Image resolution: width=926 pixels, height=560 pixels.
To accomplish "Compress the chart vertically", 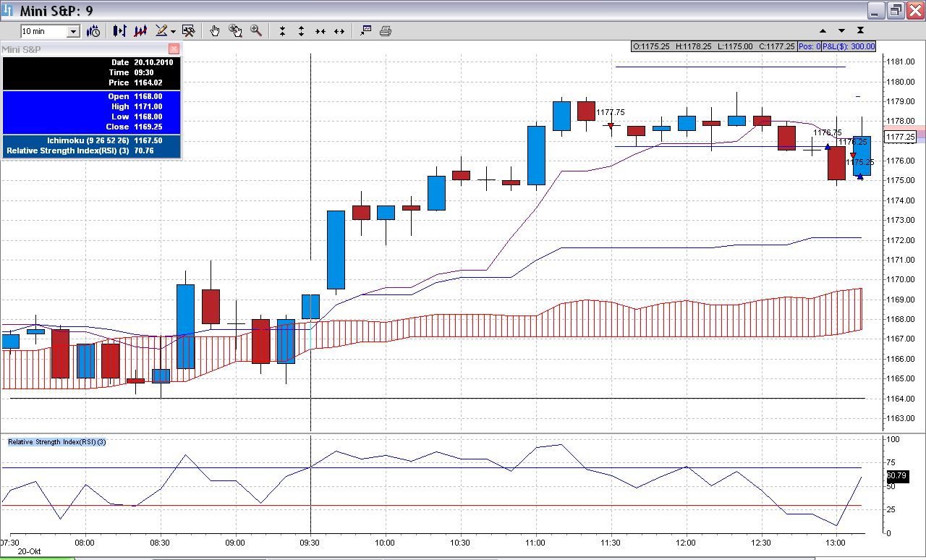I will coord(282,31).
